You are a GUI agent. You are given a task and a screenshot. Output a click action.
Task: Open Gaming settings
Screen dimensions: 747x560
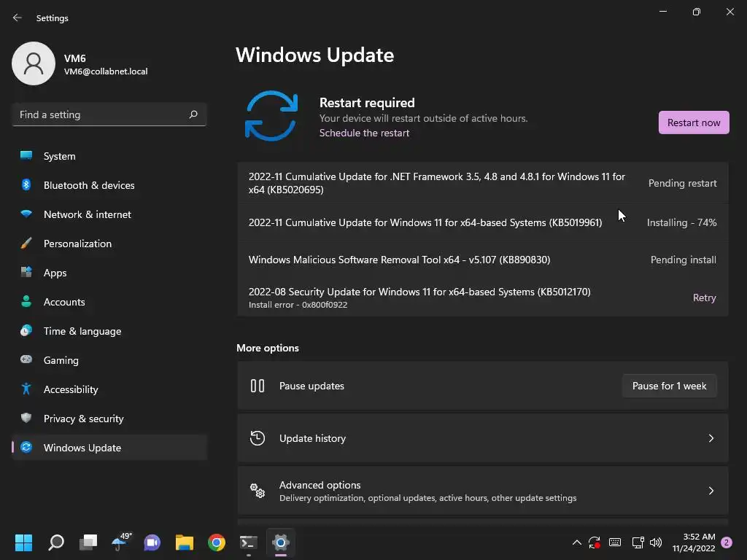[x=109, y=360]
